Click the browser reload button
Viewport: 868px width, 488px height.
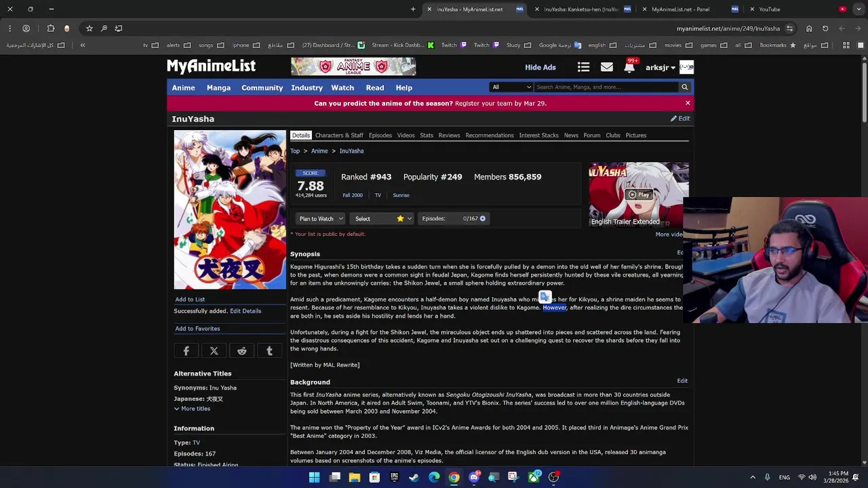825,28
